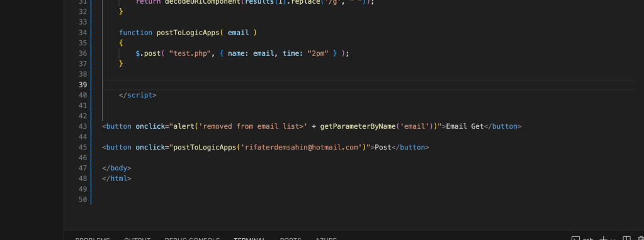Open the PORTS panel tab
644x240 pixels.
290,238
